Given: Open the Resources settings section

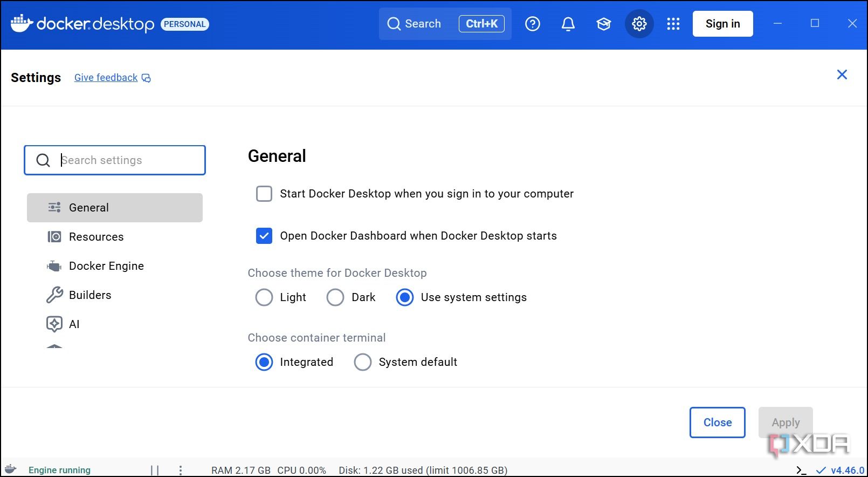Looking at the screenshot, I should (96, 237).
